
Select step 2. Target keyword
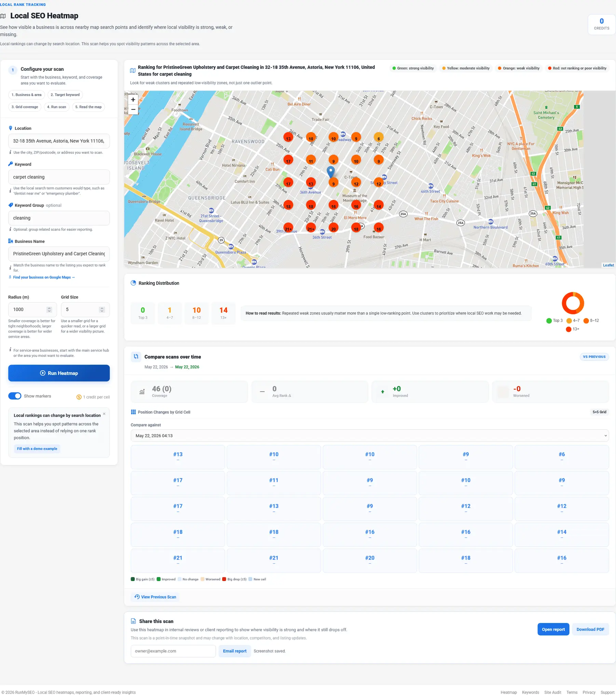point(65,95)
